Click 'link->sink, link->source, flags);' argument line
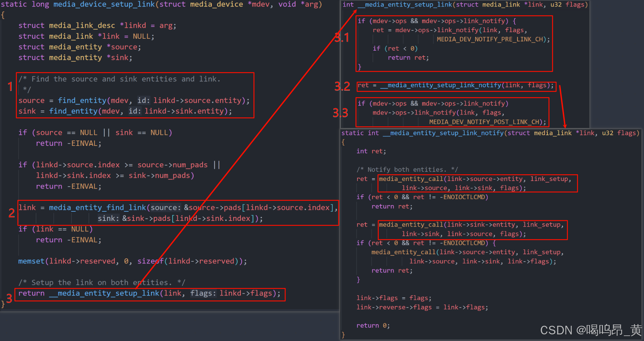 click(x=464, y=234)
